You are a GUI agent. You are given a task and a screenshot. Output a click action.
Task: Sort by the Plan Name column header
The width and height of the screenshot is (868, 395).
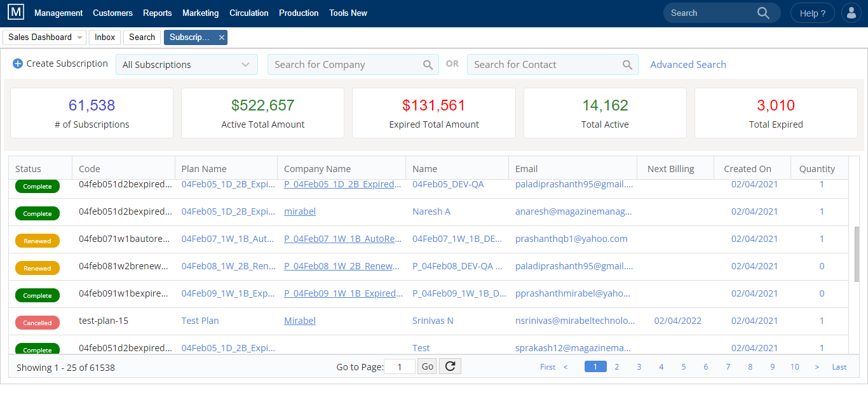[x=226, y=169]
